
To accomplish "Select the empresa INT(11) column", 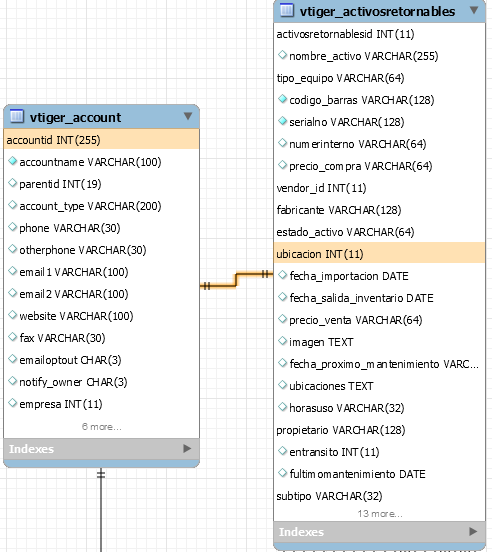I will click(102, 404).
